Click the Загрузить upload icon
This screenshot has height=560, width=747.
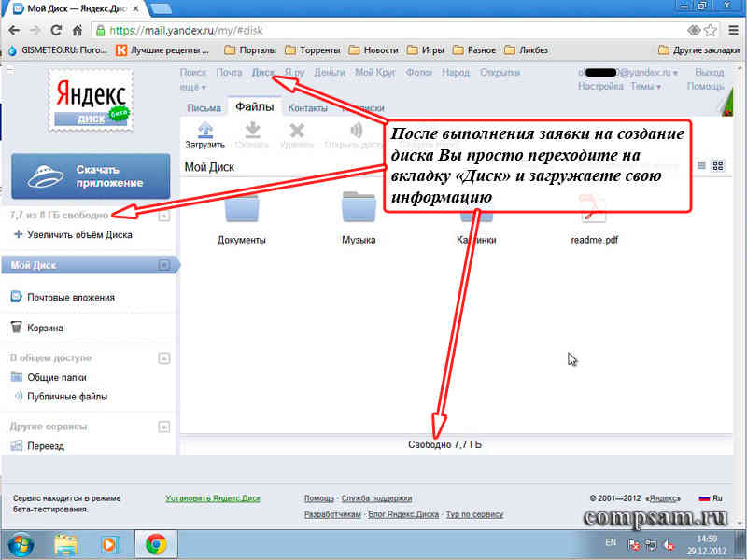(204, 129)
